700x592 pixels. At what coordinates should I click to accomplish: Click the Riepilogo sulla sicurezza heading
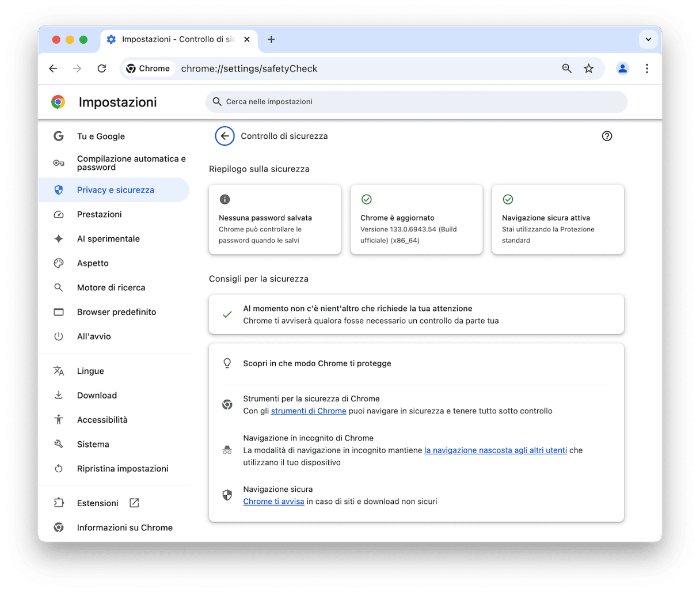(259, 169)
